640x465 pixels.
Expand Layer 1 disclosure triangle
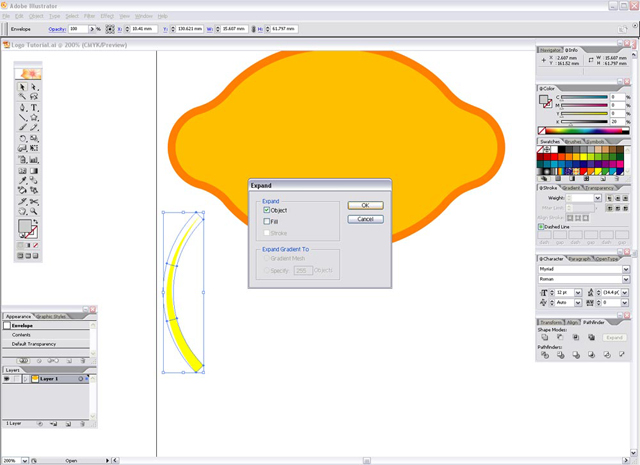25,379
